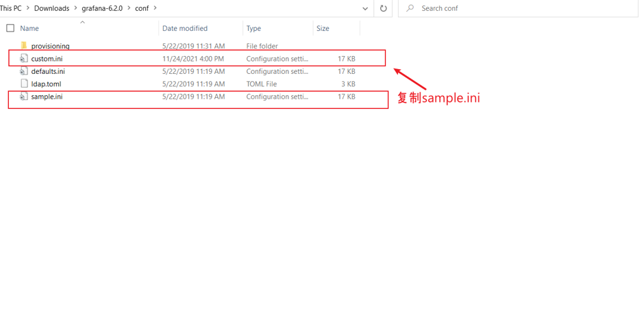This screenshot has width=644, height=336.
Task: Expand chevron after grafana-6.2.0 breadcrumb
Action: tap(129, 8)
